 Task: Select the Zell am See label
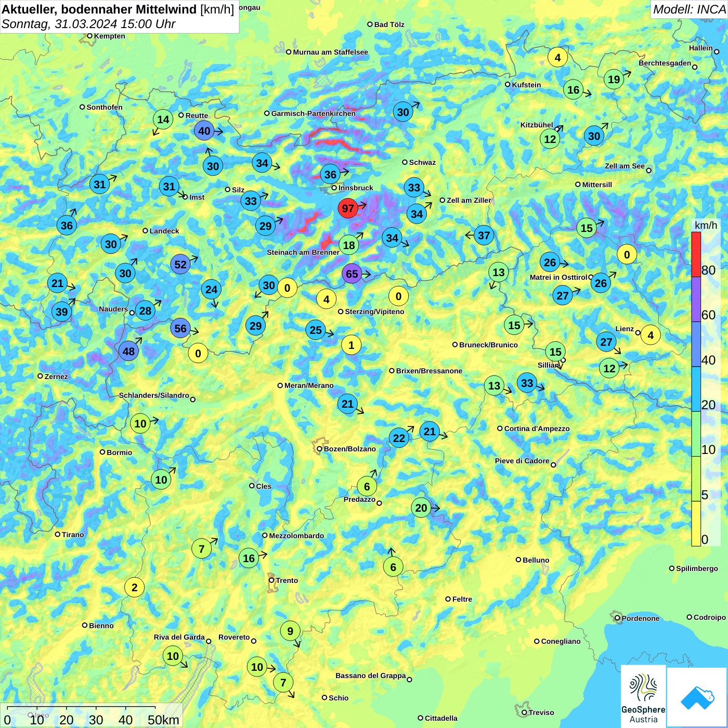625,166
